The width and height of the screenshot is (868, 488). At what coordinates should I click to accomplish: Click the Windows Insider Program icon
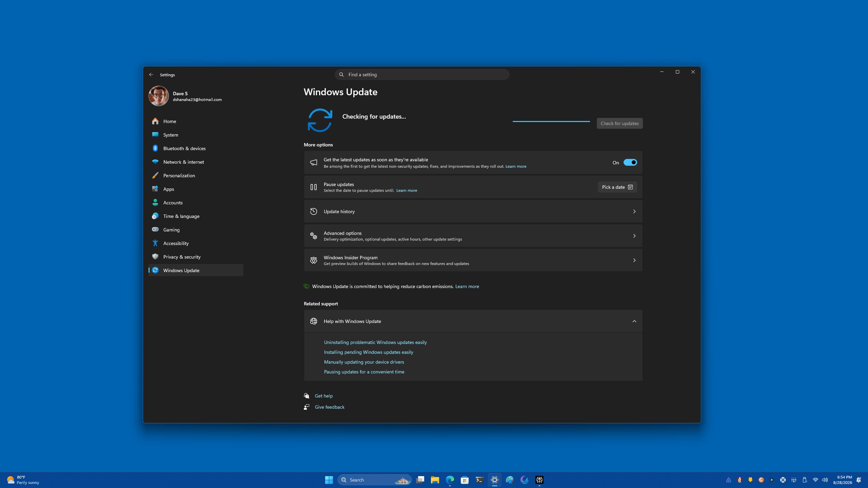tap(314, 260)
